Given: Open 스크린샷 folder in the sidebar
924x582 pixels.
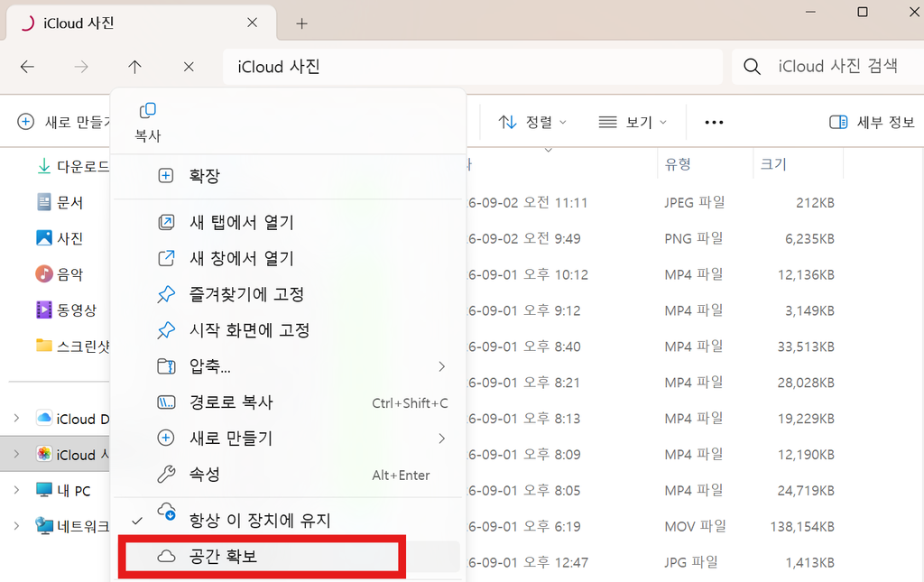Looking at the screenshot, I should tap(73, 346).
